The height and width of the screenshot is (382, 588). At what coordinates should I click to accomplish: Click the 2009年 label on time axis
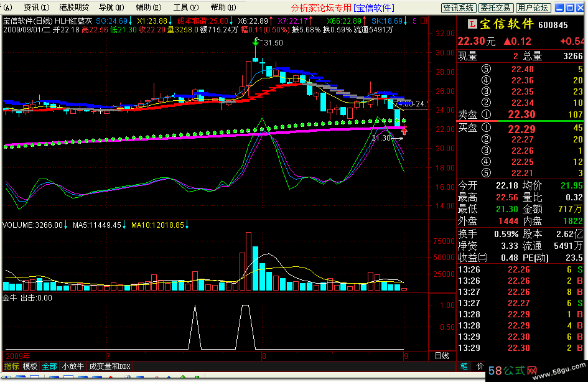point(17,356)
